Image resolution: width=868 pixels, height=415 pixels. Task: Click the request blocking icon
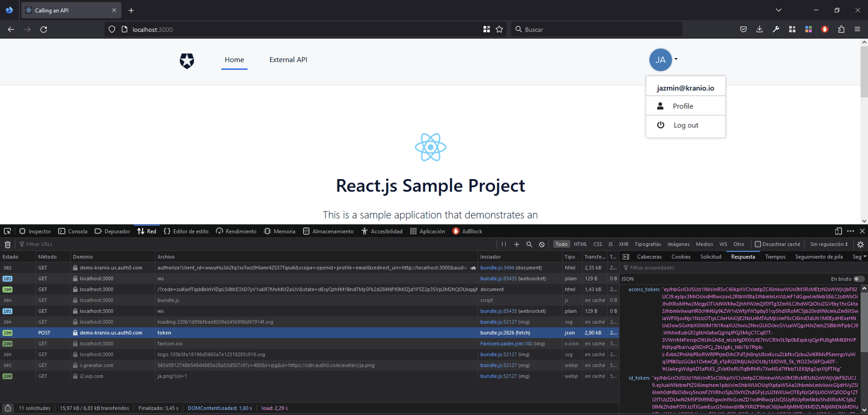point(542,245)
